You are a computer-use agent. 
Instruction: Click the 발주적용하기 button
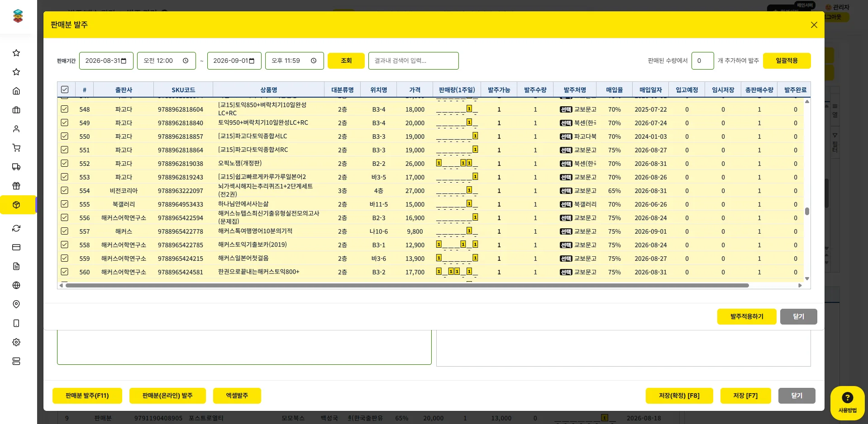click(747, 316)
